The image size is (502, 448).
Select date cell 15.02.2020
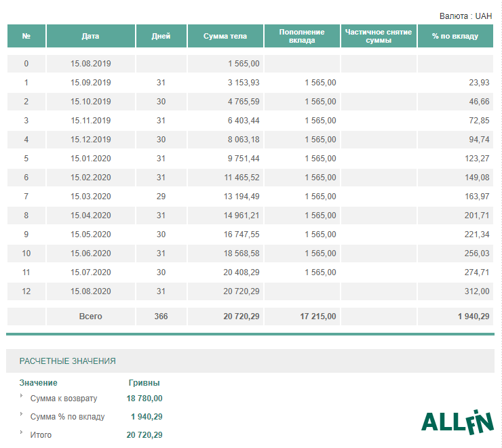(91, 178)
